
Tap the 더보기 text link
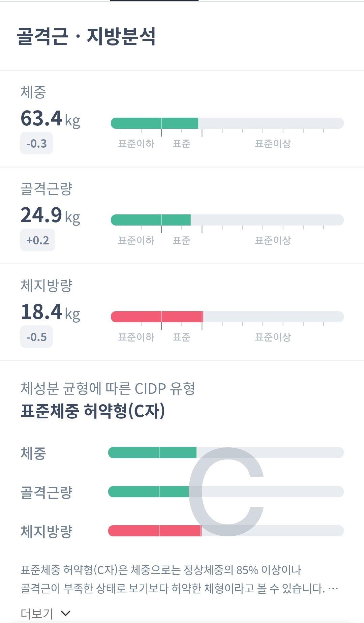click(37, 613)
